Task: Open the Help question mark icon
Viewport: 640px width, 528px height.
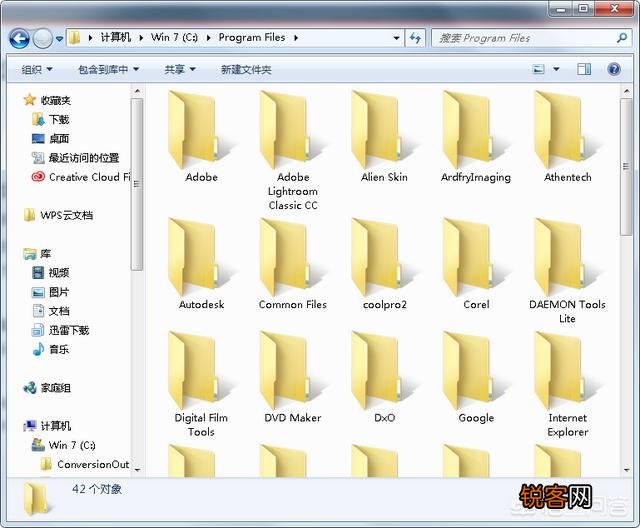Action: pos(614,69)
